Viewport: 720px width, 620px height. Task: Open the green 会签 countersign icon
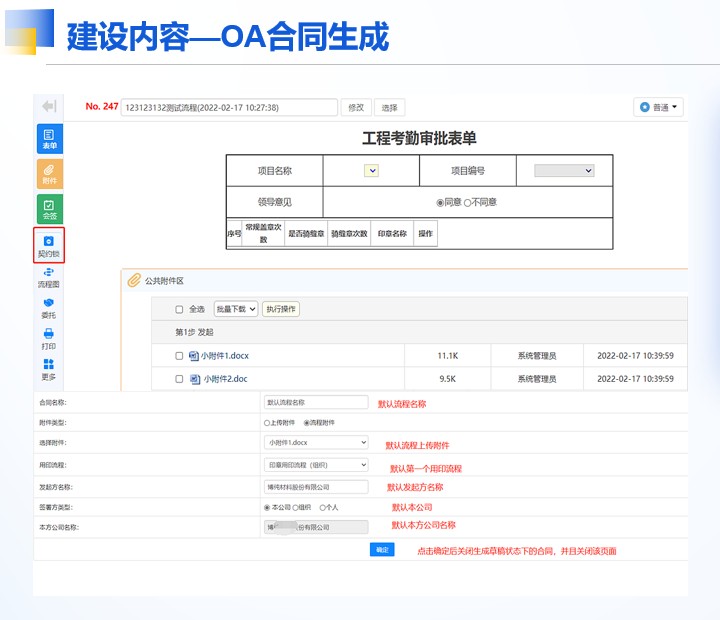49,209
